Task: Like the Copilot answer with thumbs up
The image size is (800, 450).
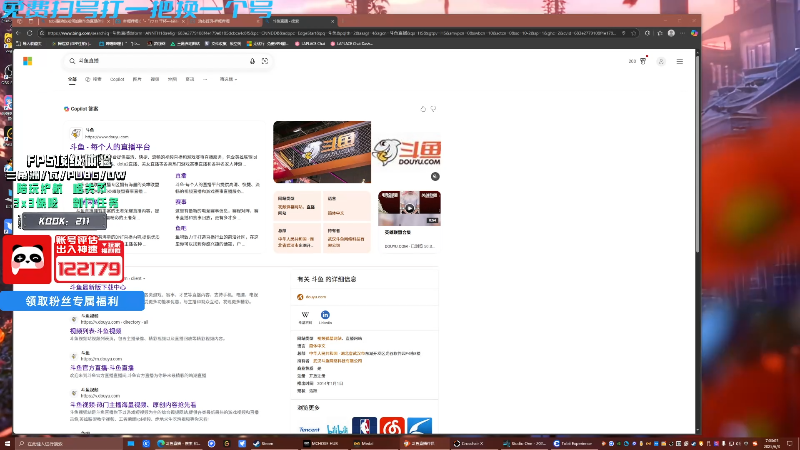Action: 423,109
